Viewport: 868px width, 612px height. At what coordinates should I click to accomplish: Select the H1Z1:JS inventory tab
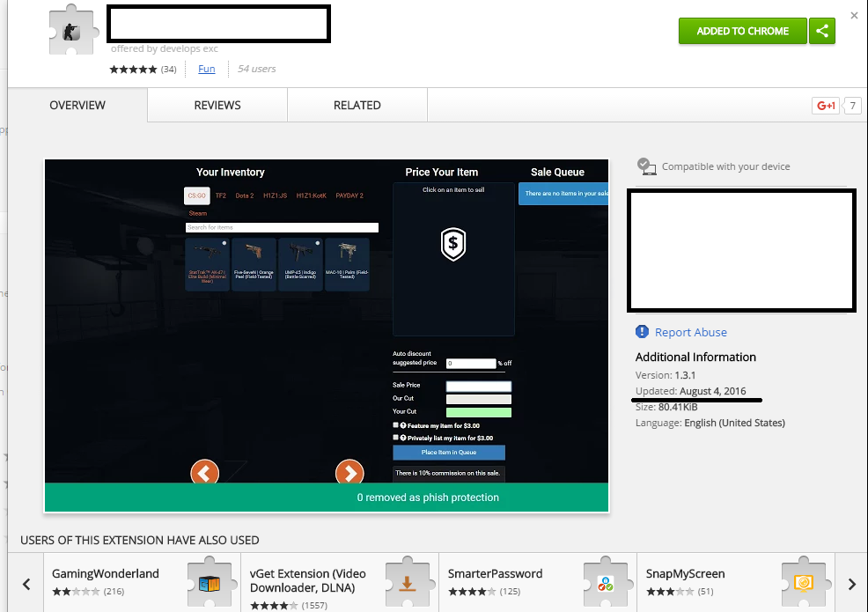coord(276,195)
